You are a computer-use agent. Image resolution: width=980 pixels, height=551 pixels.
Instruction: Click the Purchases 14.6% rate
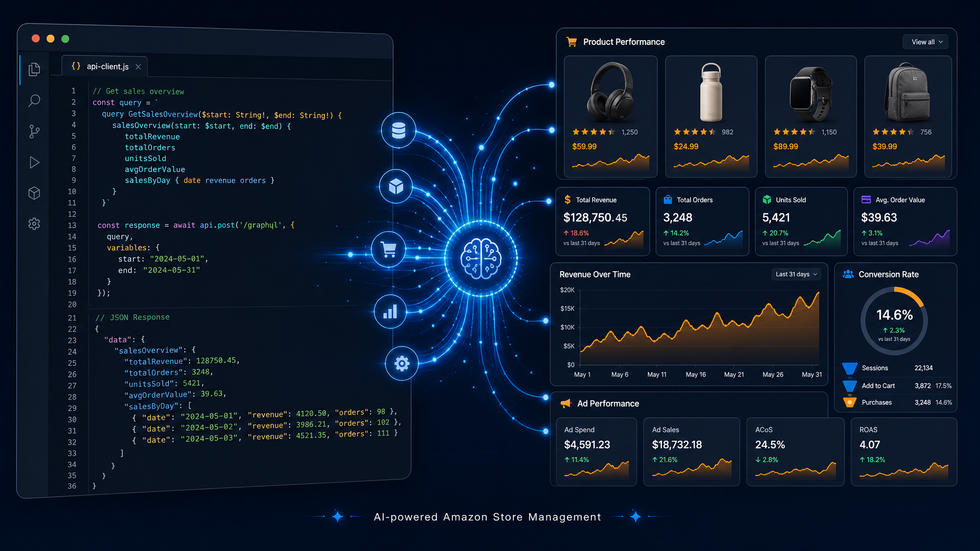coord(944,402)
